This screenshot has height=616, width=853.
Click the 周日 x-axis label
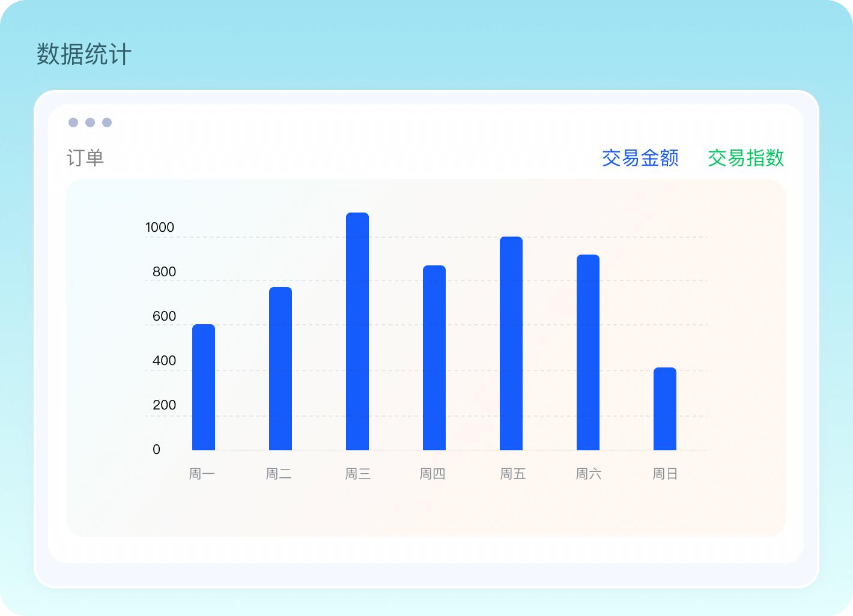click(x=665, y=474)
